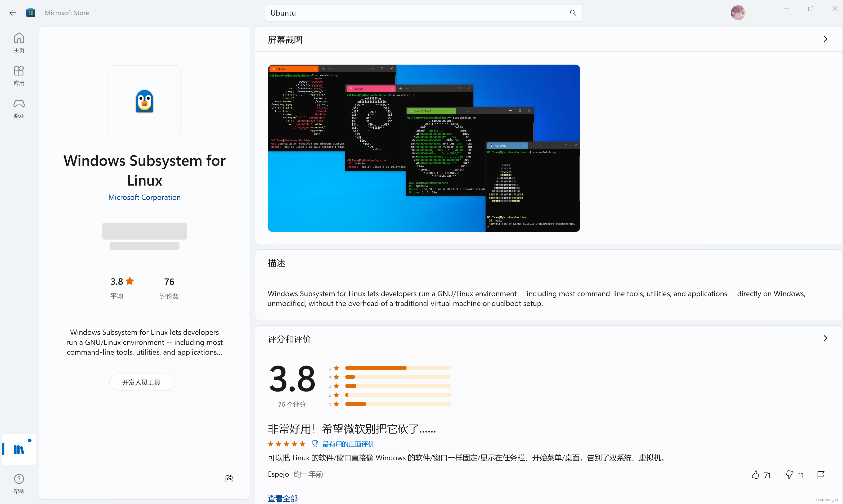The image size is (843, 504).
Task: Click the large 3.8 rating score
Action: click(x=292, y=379)
